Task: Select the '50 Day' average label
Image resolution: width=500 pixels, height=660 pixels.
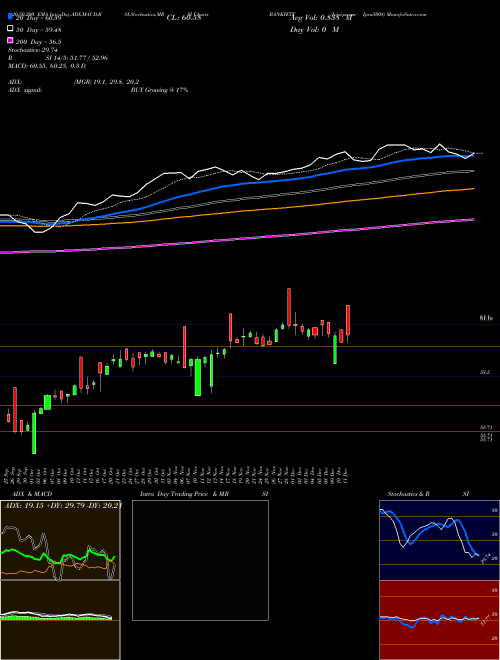Action: click(x=39, y=30)
